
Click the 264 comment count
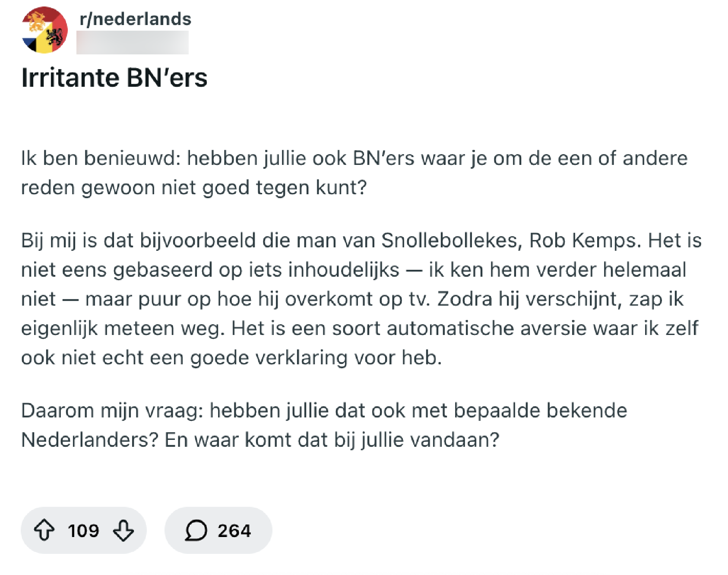pyautogui.click(x=234, y=530)
